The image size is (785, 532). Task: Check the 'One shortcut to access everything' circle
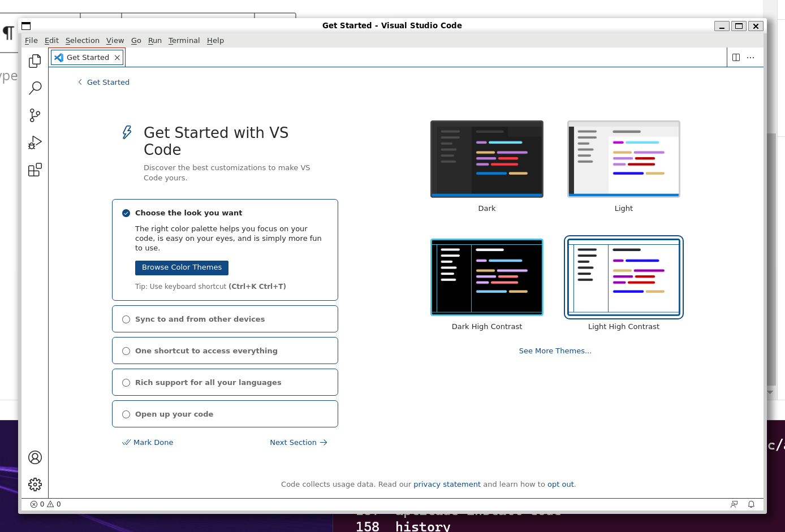point(126,351)
